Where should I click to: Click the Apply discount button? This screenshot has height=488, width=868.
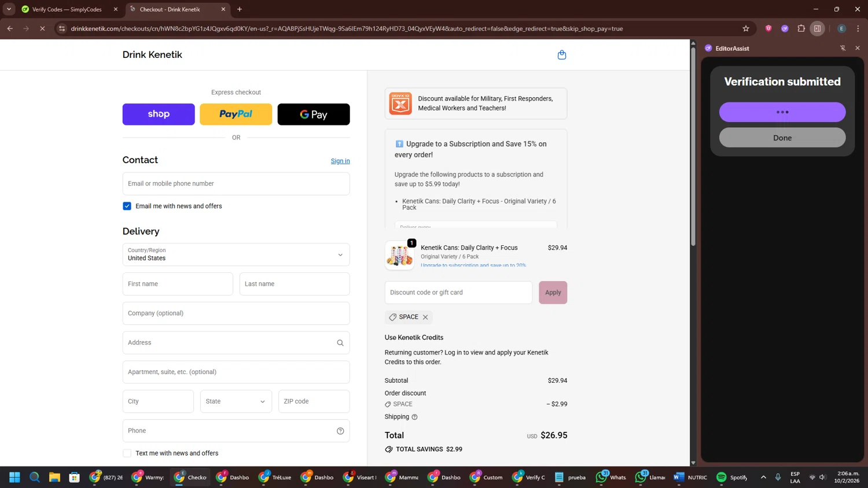point(553,293)
